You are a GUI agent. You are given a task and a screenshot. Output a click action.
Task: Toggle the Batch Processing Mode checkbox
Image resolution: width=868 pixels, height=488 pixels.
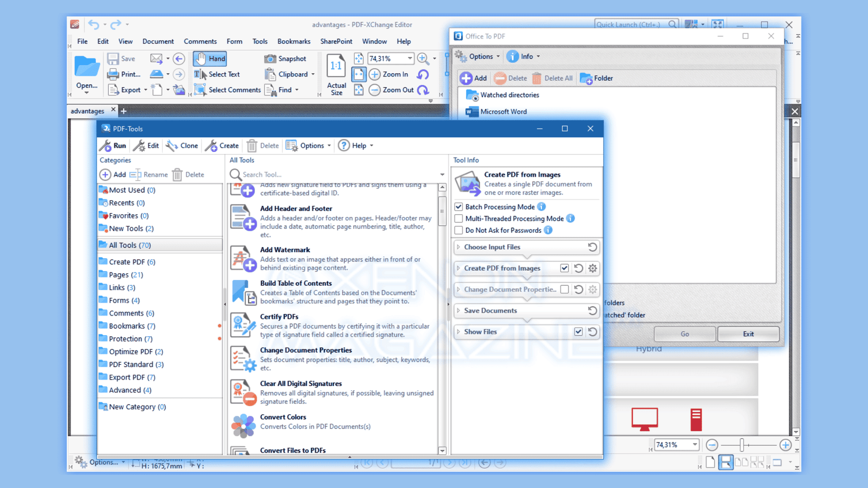point(459,207)
